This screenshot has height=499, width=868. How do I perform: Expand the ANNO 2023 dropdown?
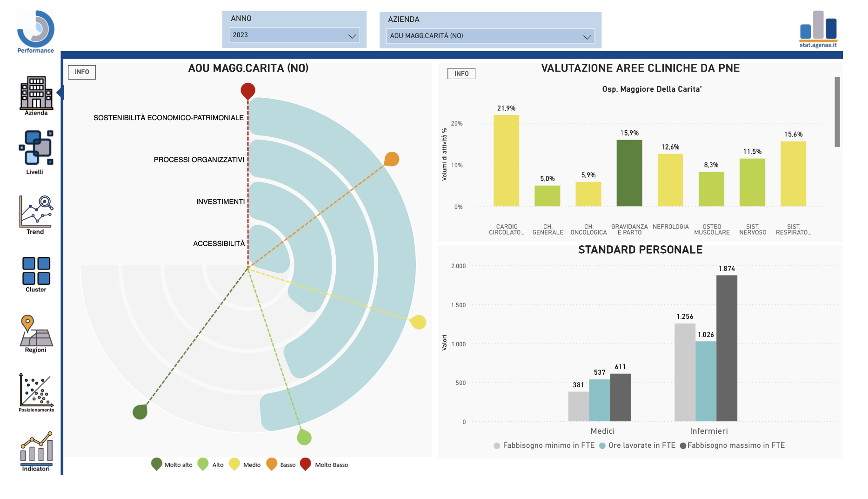(x=294, y=35)
